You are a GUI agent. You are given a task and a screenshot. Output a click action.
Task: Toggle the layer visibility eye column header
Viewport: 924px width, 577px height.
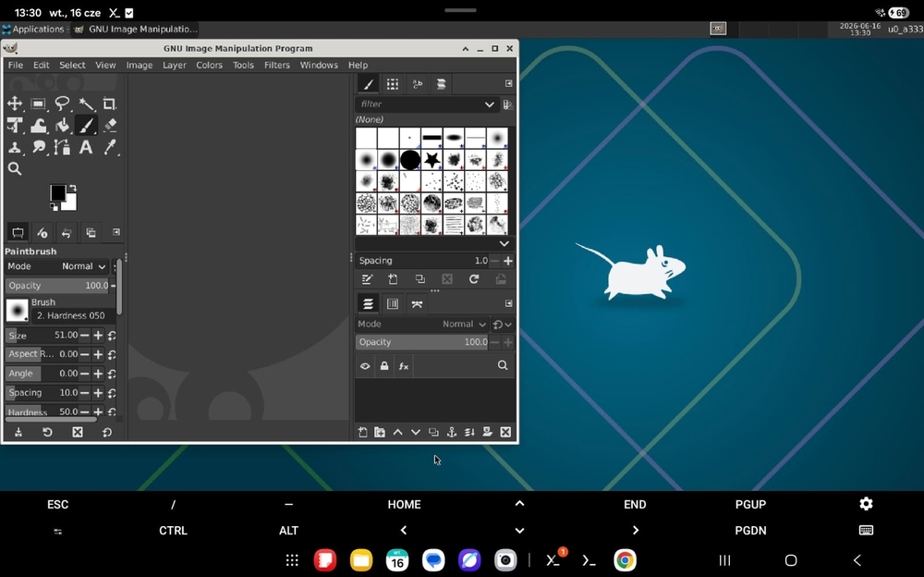click(x=365, y=366)
